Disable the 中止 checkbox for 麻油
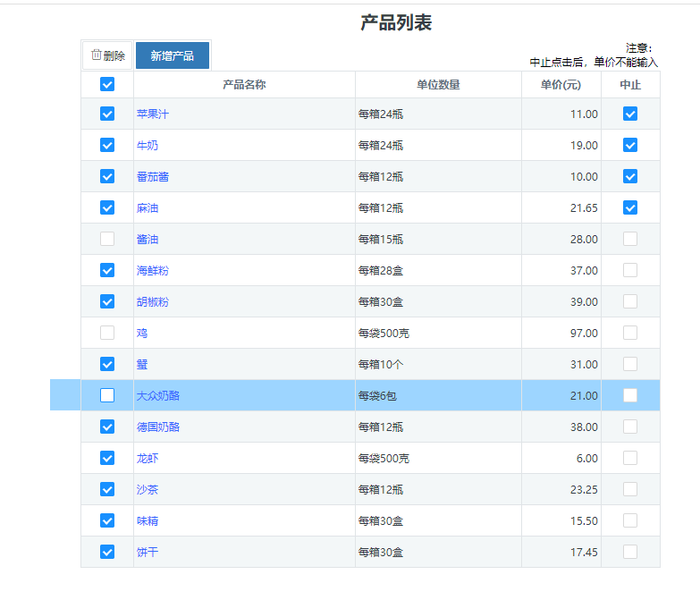Viewport: 700px width, 600px height. pos(630,207)
